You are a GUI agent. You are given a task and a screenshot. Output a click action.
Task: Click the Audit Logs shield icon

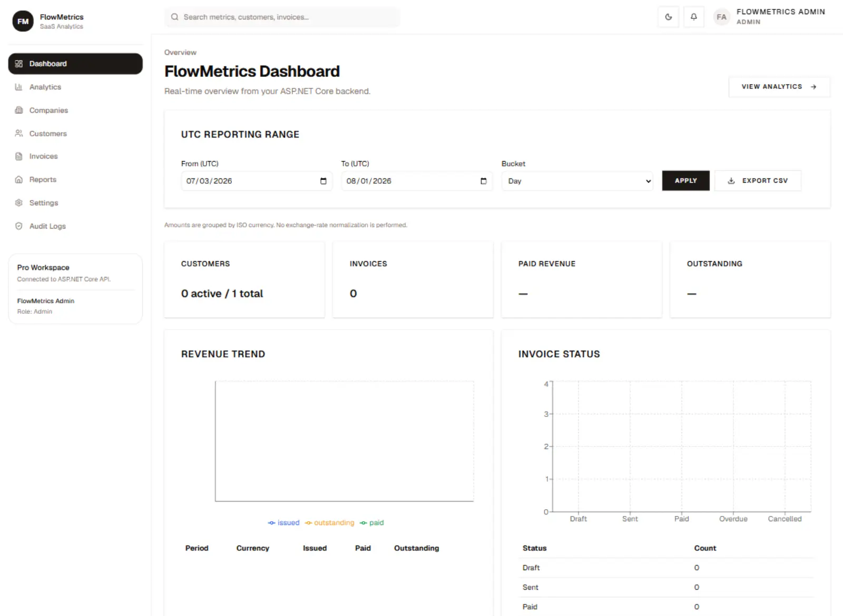(19, 226)
